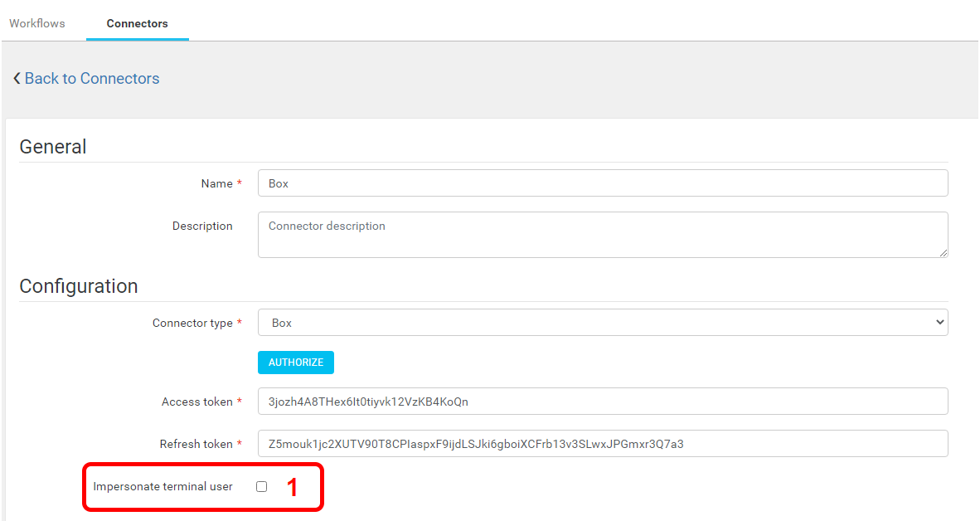The width and height of the screenshot is (980, 521).
Task: Grab the Description textarea resize handle
Action: [x=943, y=252]
